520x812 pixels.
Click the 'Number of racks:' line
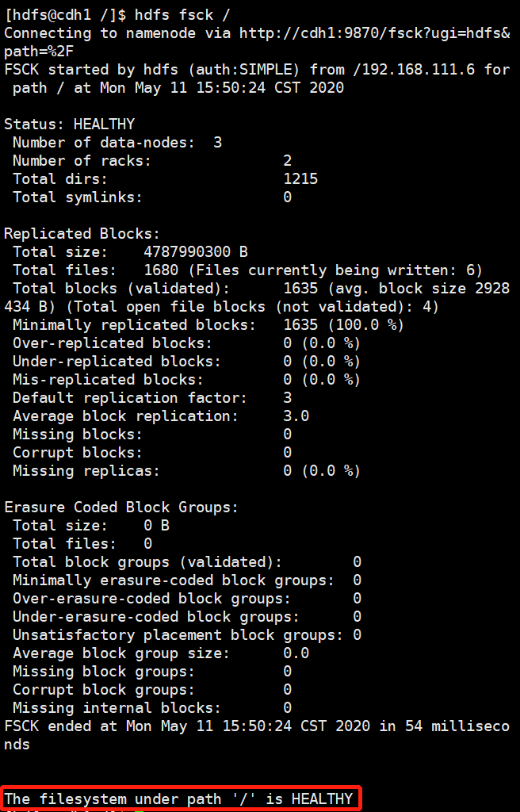(x=151, y=160)
